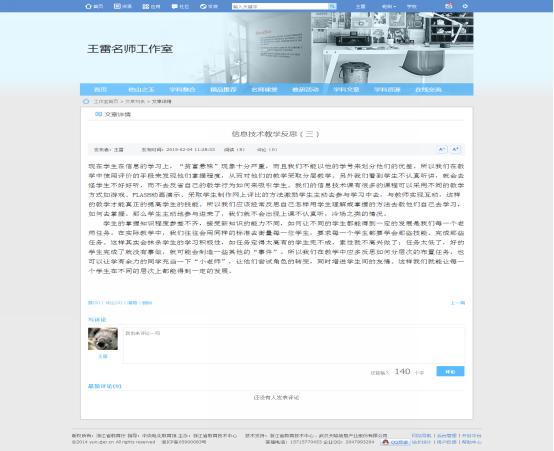Click the magnifier search button
The height and width of the screenshot is (451, 554).
point(332,6)
